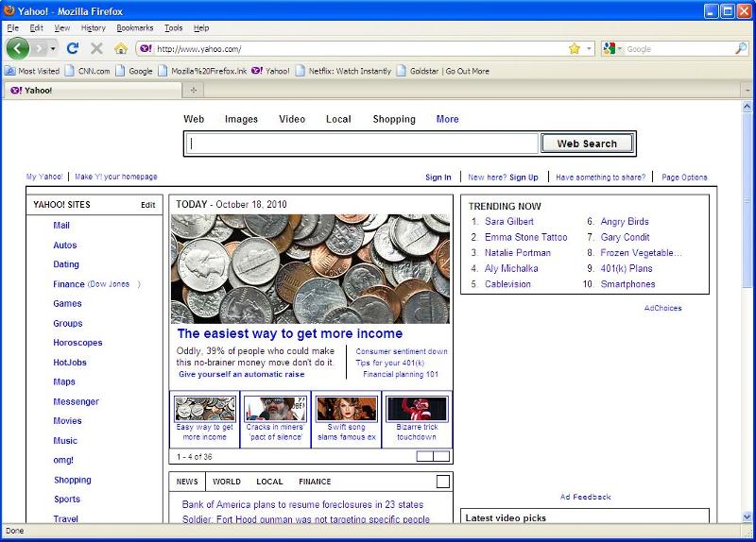Click the vertical scrollbar up arrow
756x542 pixels.
tap(747, 107)
